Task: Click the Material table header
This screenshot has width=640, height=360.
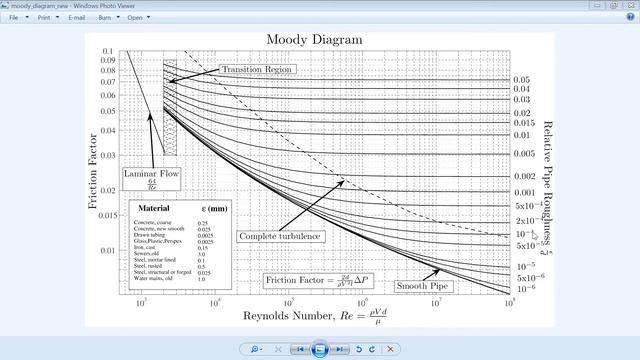Action: (x=153, y=208)
